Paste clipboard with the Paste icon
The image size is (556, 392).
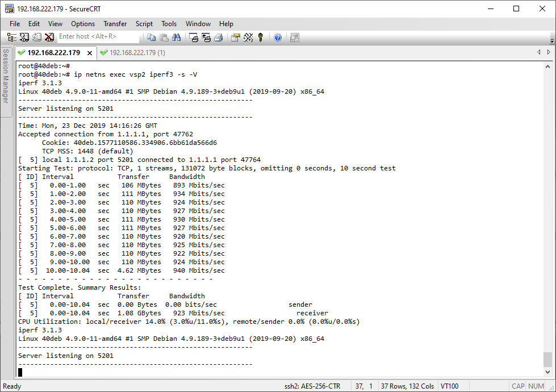[165, 37]
